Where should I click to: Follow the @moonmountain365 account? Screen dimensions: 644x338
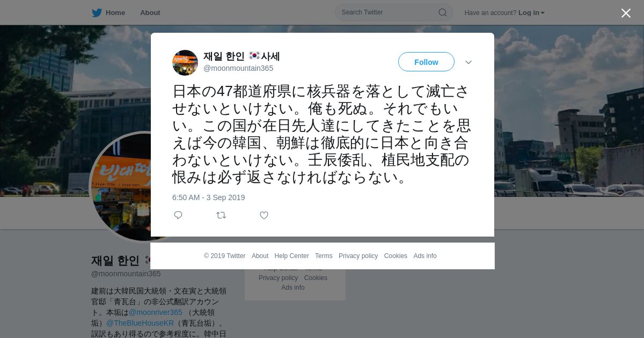[x=426, y=62]
